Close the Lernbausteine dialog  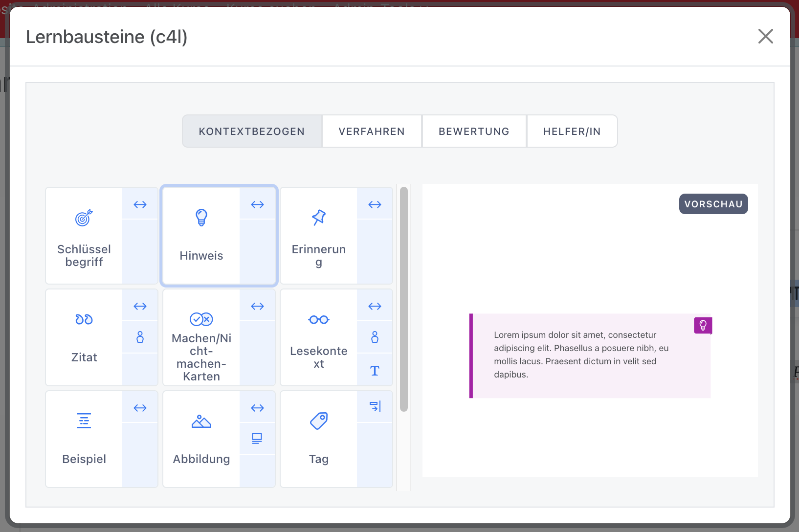point(765,36)
